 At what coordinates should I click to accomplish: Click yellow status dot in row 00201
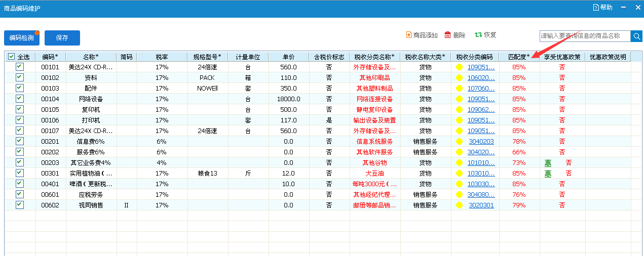460,142
